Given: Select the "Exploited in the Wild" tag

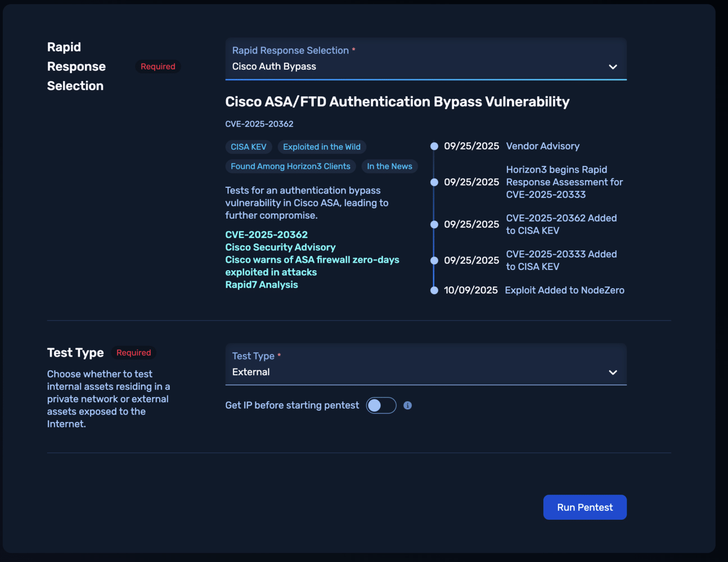Looking at the screenshot, I should click(321, 147).
